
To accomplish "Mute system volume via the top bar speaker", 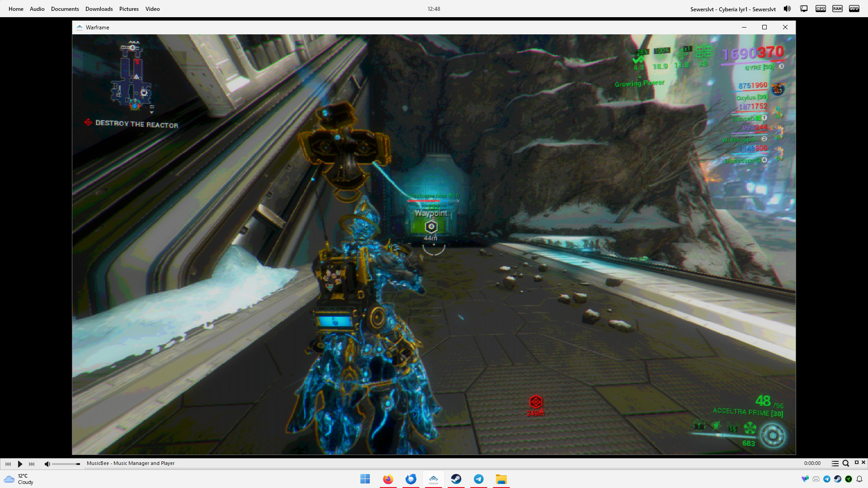I will coord(787,9).
